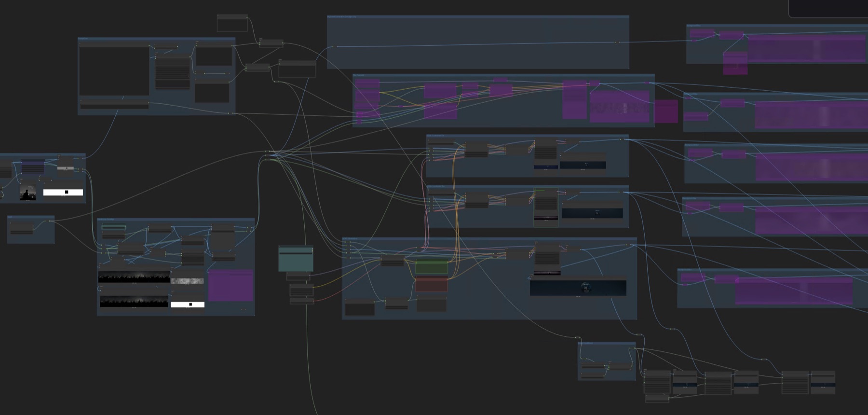This screenshot has width=868, height=415.
Task: Open the upper wide crowd image preview
Action: tap(134, 277)
